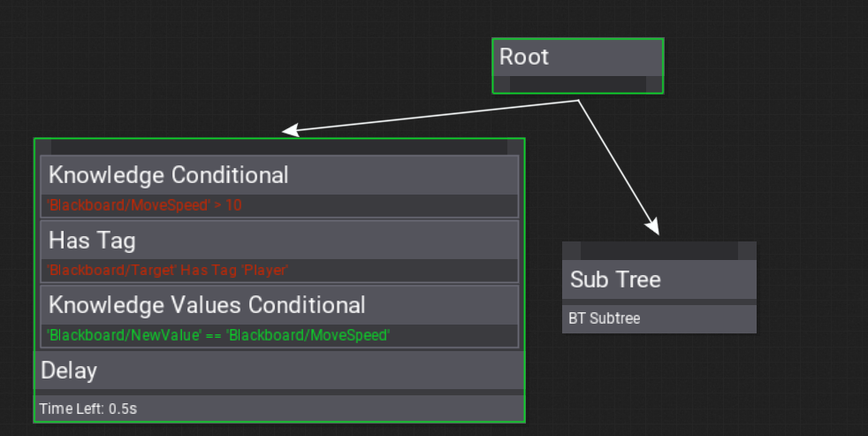The width and height of the screenshot is (868, 436).
Task: Click the Time Left: 0.5s text
Action: pos(88,409)
